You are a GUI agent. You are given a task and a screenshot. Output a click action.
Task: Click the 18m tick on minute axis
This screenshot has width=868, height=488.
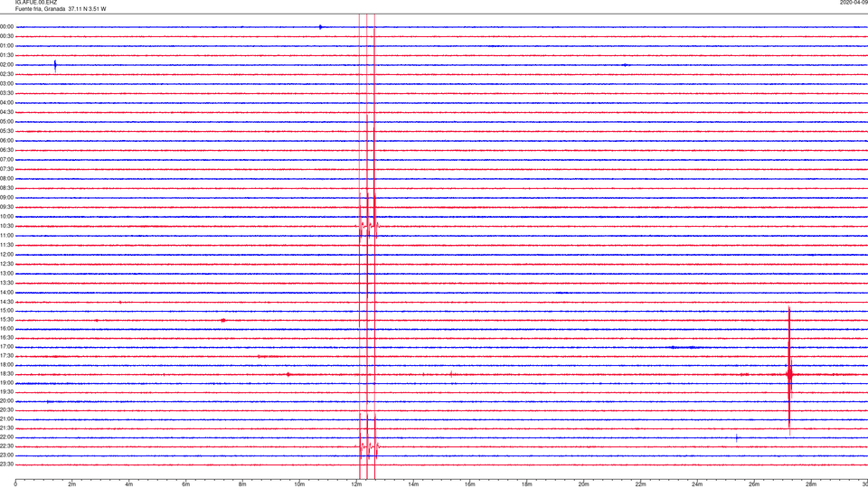point(527,484)
